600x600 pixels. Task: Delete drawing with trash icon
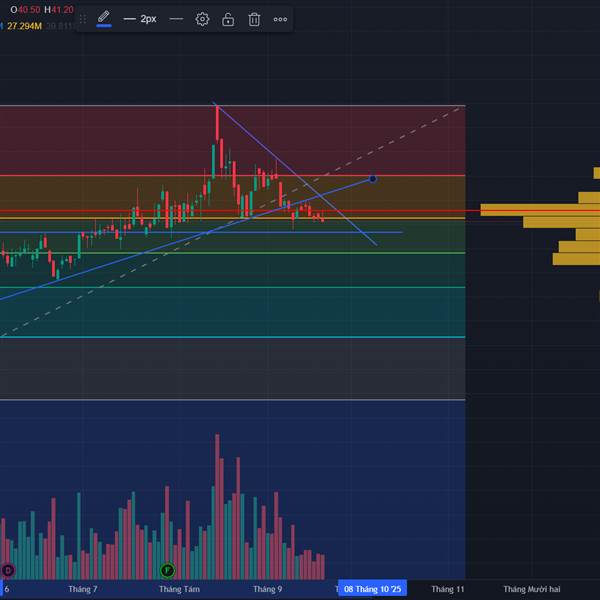(x=254, y=19)
